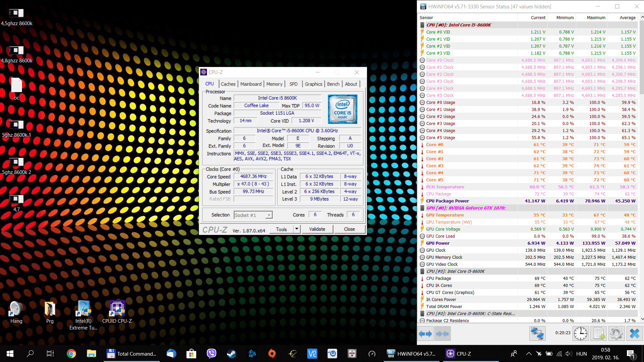Viewport: 644px width, 362px height.
Task: Expand HWiNFO layout with blue outward arrows
Action: pyautogui.click(x=425, y=334)
